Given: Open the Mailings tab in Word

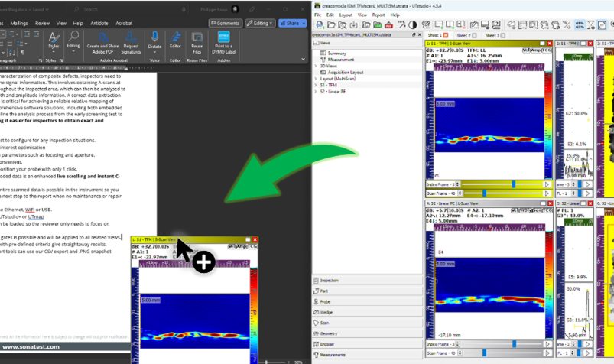Looking at the screenshot, I should [19, 23].
